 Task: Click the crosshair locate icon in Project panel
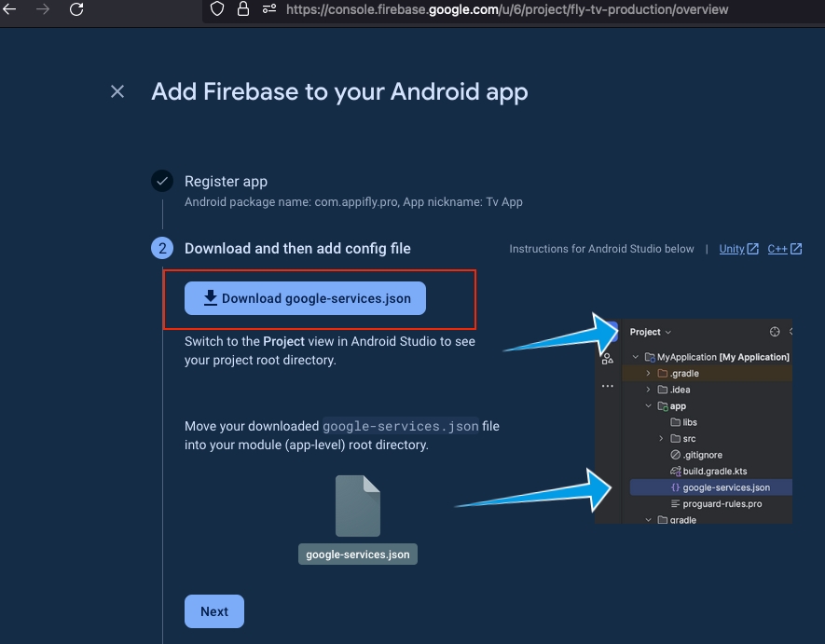(x=774, y=332)
